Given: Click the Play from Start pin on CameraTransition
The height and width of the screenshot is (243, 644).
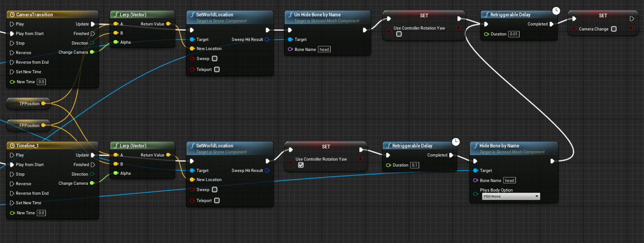Looking at the screenshot, I should click(x=12, y=34).
